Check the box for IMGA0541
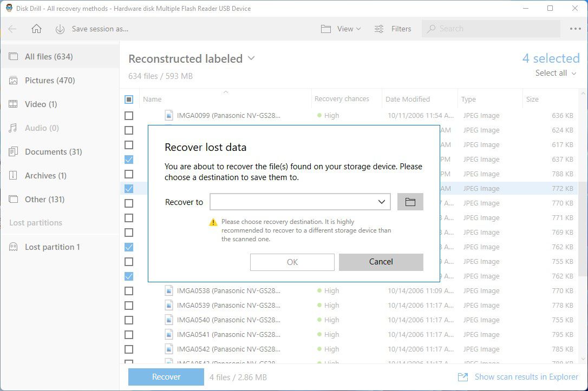Viewport: 588px width, 391px height. [x=129, y=334]
